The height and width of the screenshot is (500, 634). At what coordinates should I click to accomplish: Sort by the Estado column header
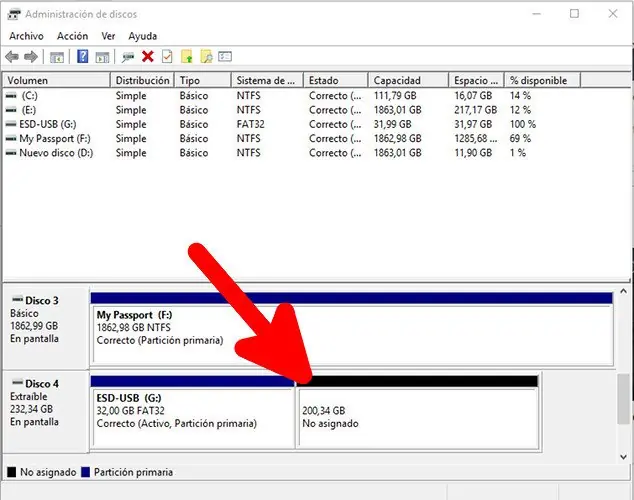336,80
